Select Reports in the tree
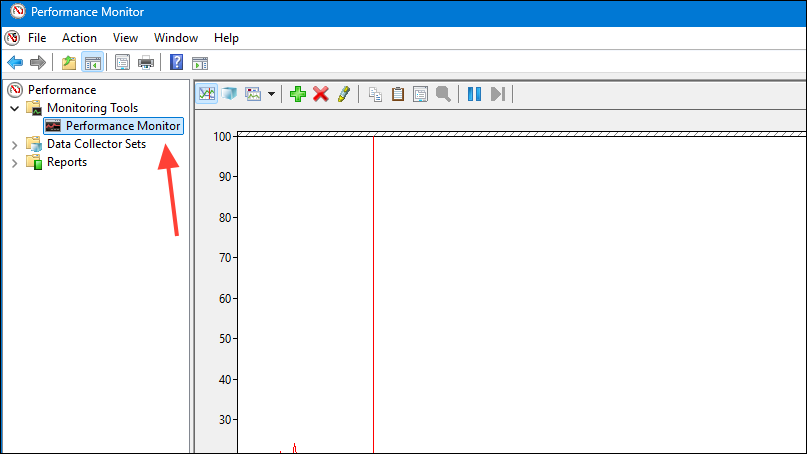This screenshot has height=454, width=807. tap(67, 162)
